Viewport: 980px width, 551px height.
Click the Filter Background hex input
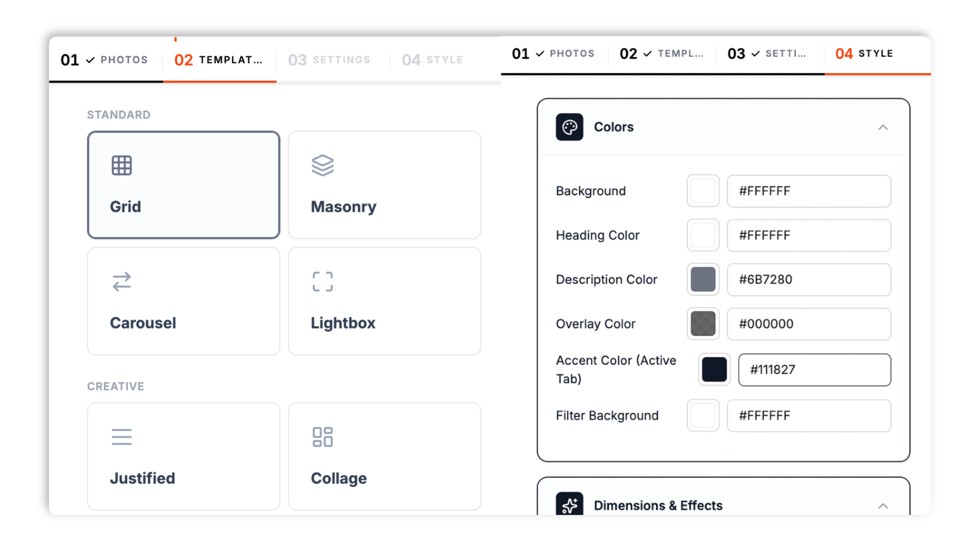pos(809,415)
